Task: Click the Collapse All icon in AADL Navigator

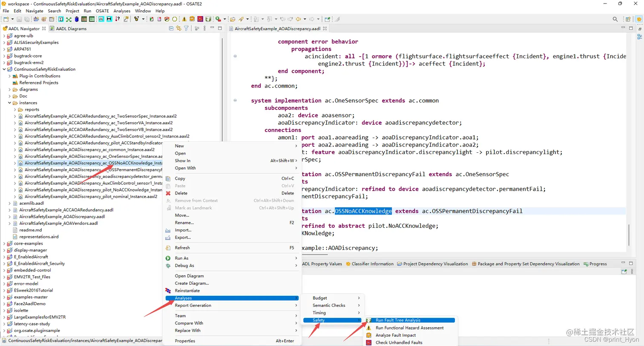Action: [x=171, y=29]
